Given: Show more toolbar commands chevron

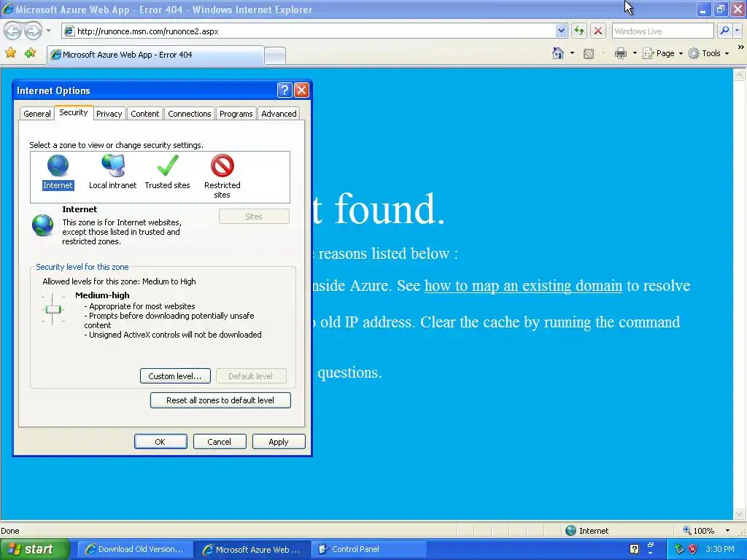Looking at the screenshot, I should (741, 47).
